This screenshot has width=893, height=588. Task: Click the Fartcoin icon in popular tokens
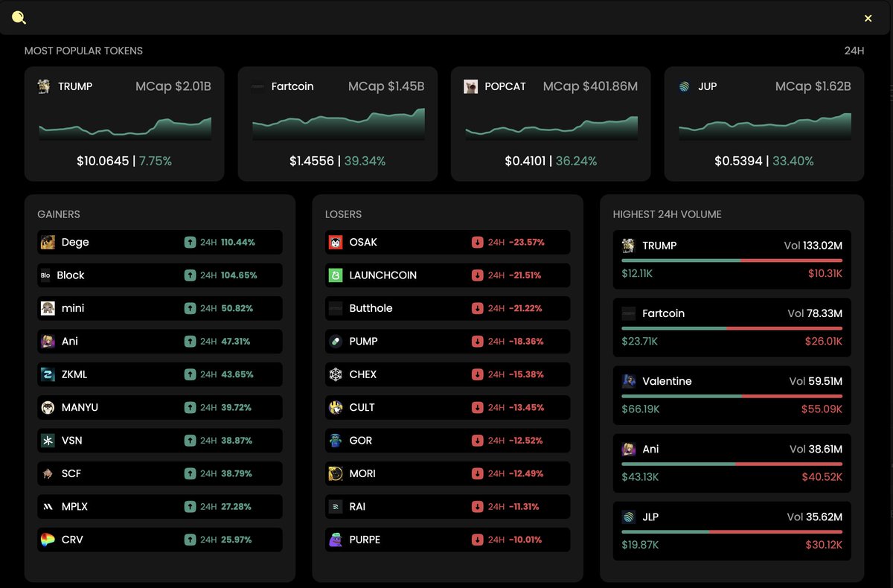[257, 86]
